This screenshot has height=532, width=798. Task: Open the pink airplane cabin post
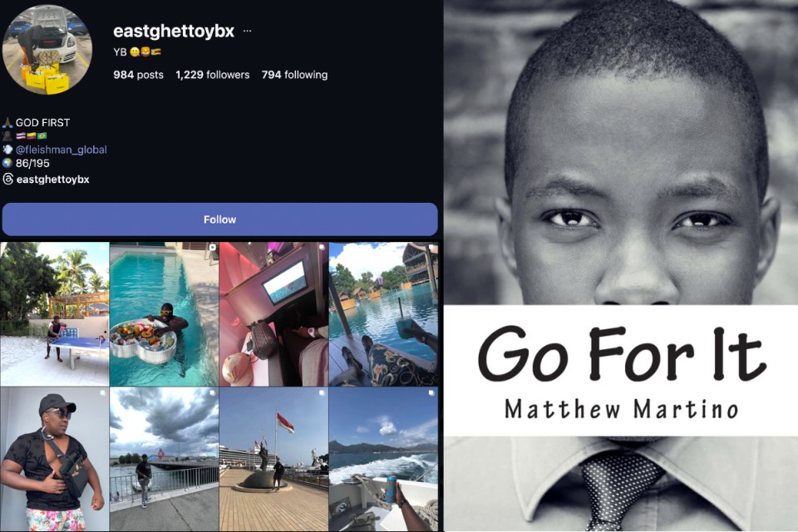[273, 314]
